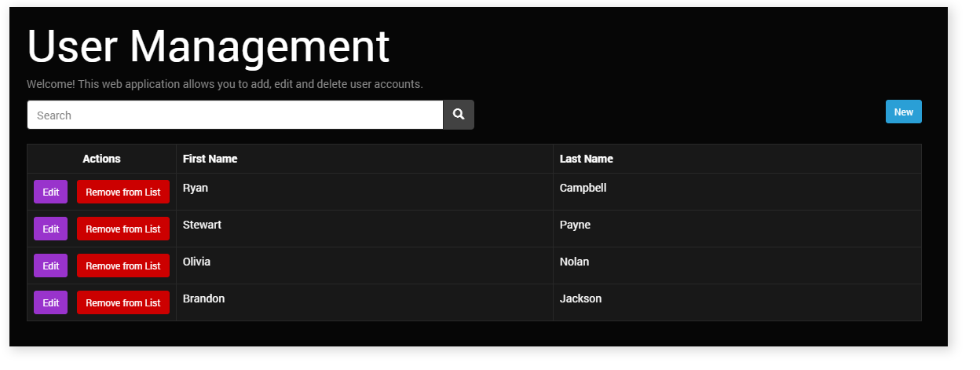Click the User Management page heading
The height and width of the screenshot is (370, 980).
click(x=208, y=46)
